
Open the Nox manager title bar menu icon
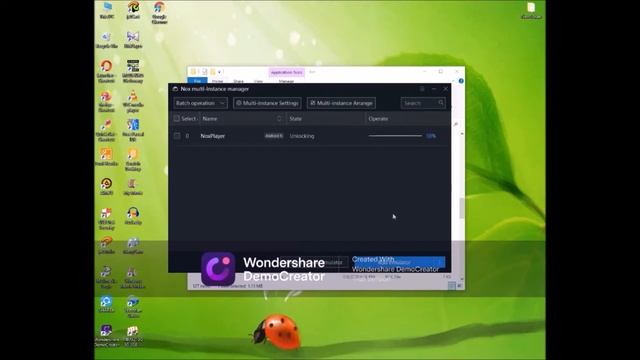click(x=422, y=89)
